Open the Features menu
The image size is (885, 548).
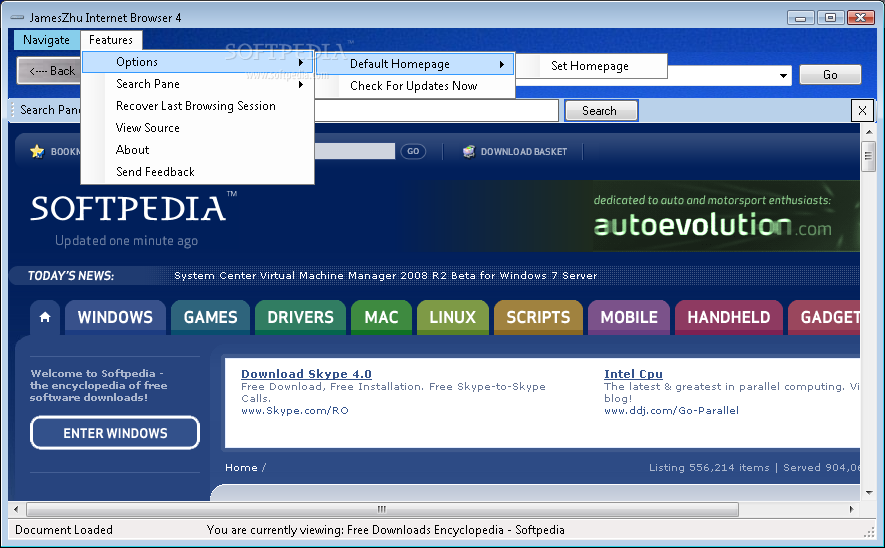(111, 40)
